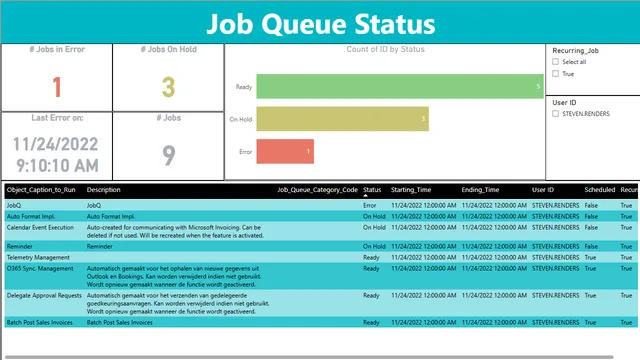
Task: Select the green Ready bar in chart
Action: coord(400,86)
